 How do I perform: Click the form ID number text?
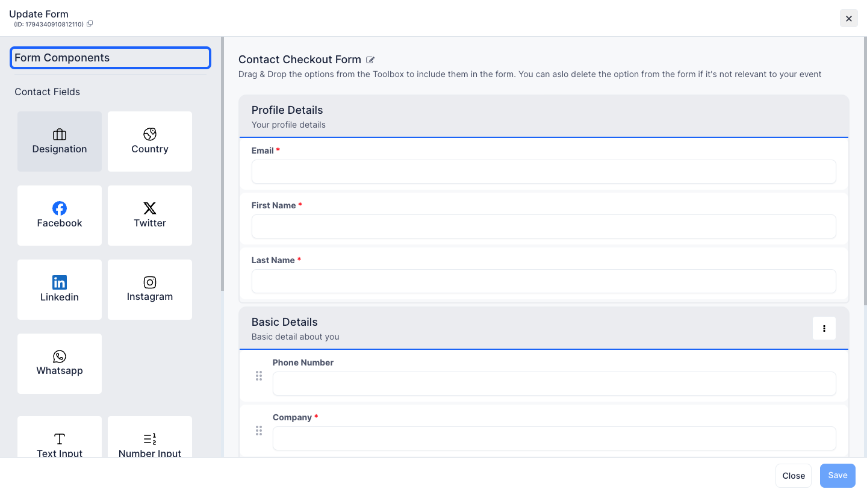tap(49, 24)
